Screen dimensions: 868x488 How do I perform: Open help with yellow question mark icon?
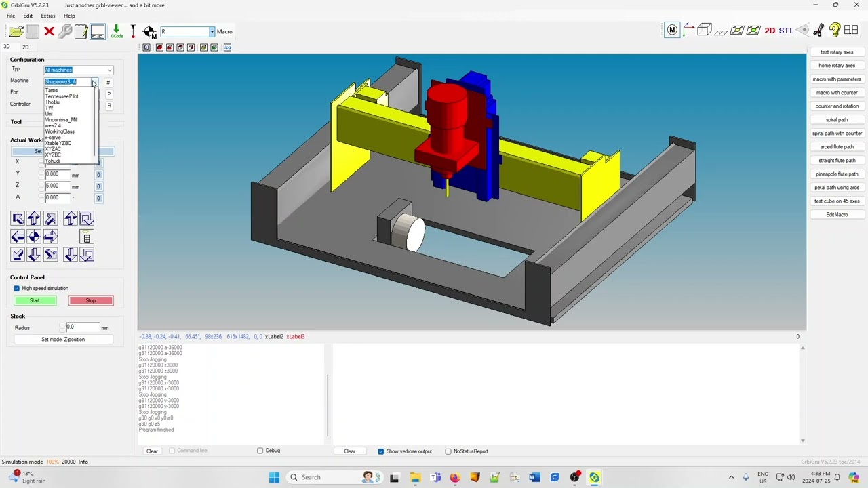point(835,30)
